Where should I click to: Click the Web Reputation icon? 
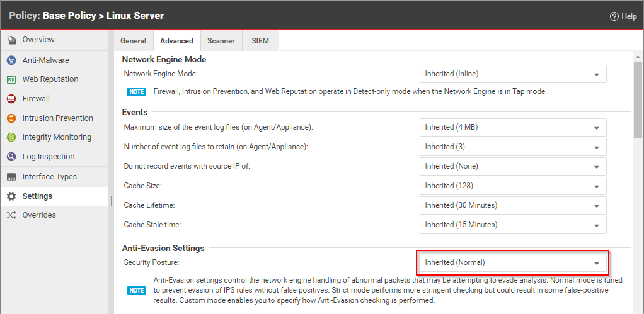click(11, 80)
